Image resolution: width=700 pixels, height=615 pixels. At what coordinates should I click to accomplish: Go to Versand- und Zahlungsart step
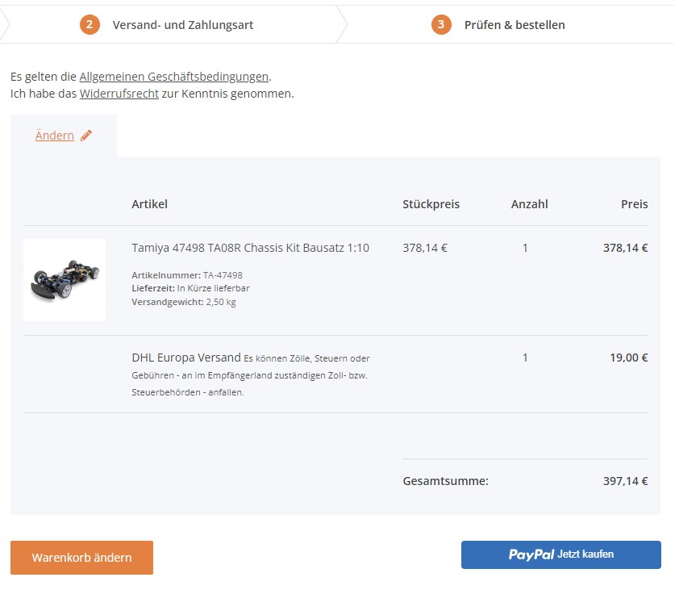[182, 25]
